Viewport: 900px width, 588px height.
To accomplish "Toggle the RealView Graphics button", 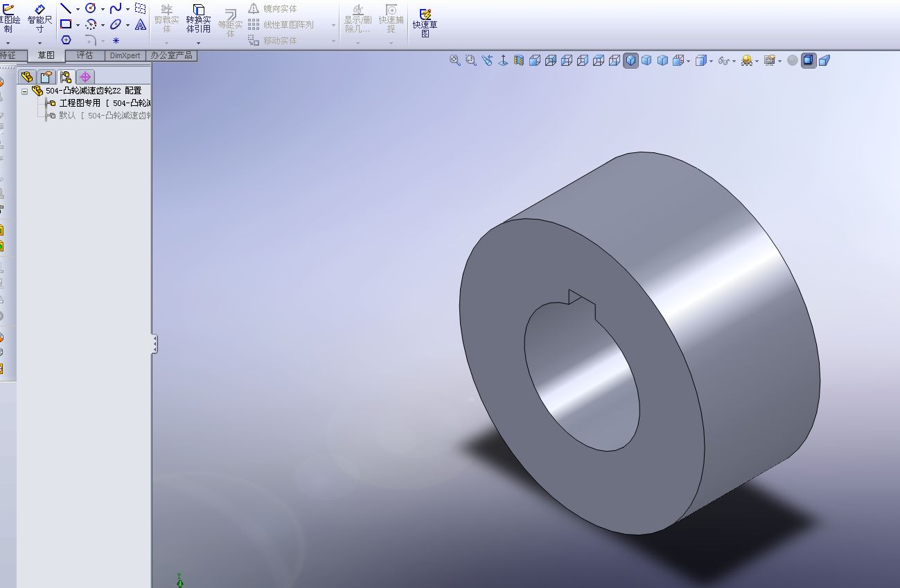I will tap(793, 60).
